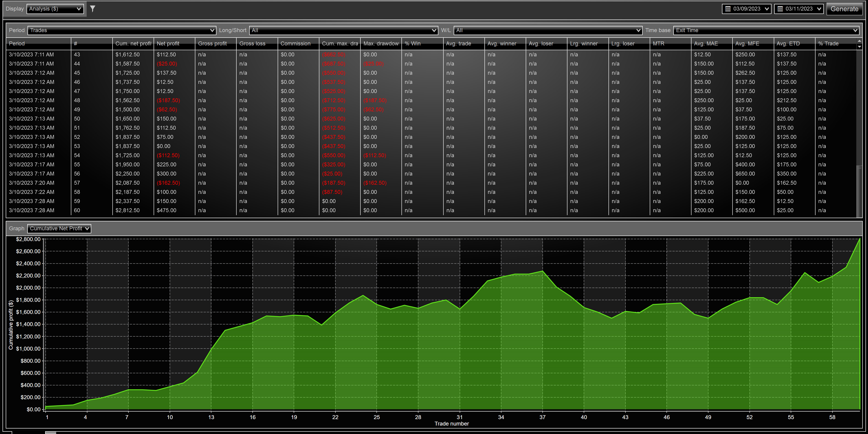Click the 3/10/2023 7:22 AM period cell
Screen dimensions: 868x434
(x=39, y=192)
